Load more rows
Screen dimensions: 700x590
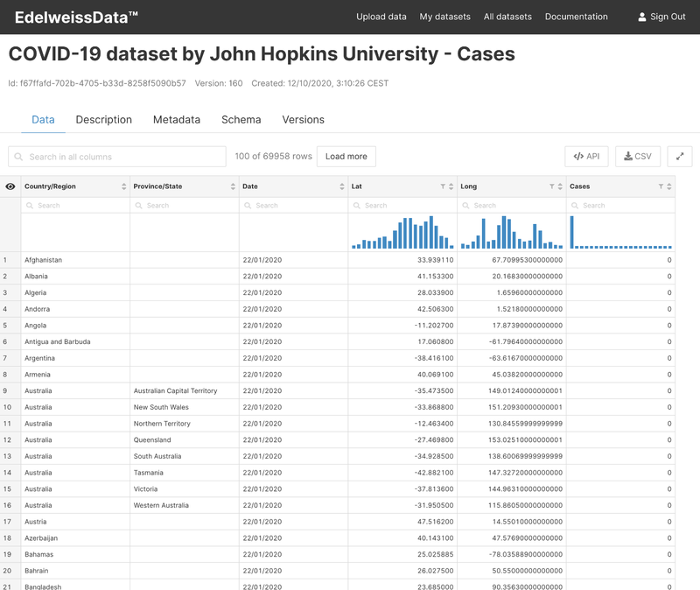point(346,157)
